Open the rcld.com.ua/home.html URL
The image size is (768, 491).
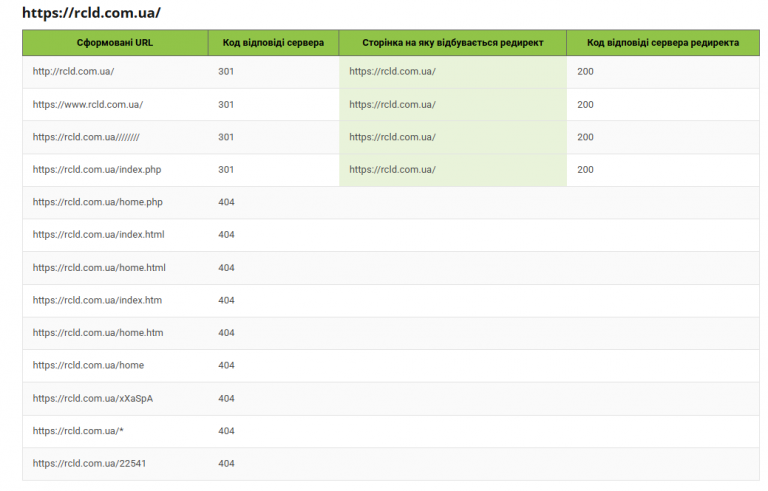(x=99, y=268)
